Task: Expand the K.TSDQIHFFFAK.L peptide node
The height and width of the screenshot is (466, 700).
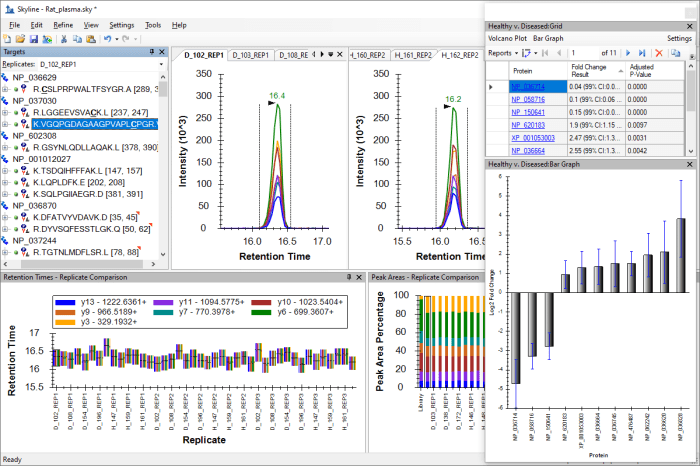Action: [5, 170]
